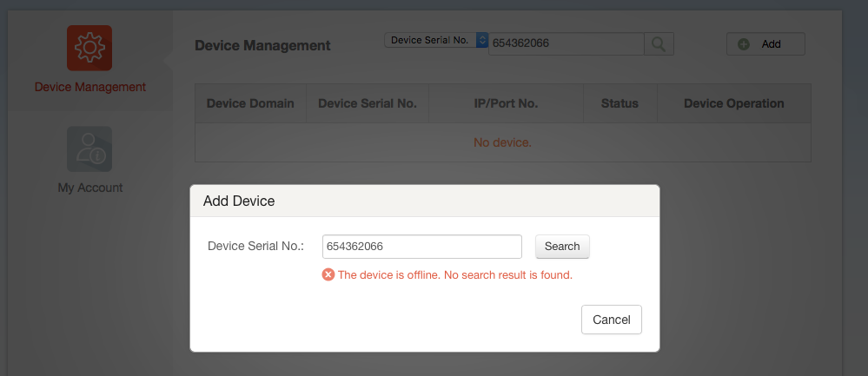The image size is (868, 376).
Task: Click the green plus icon on the Add button
Action: pyautogui.click(x=744, y=44)
